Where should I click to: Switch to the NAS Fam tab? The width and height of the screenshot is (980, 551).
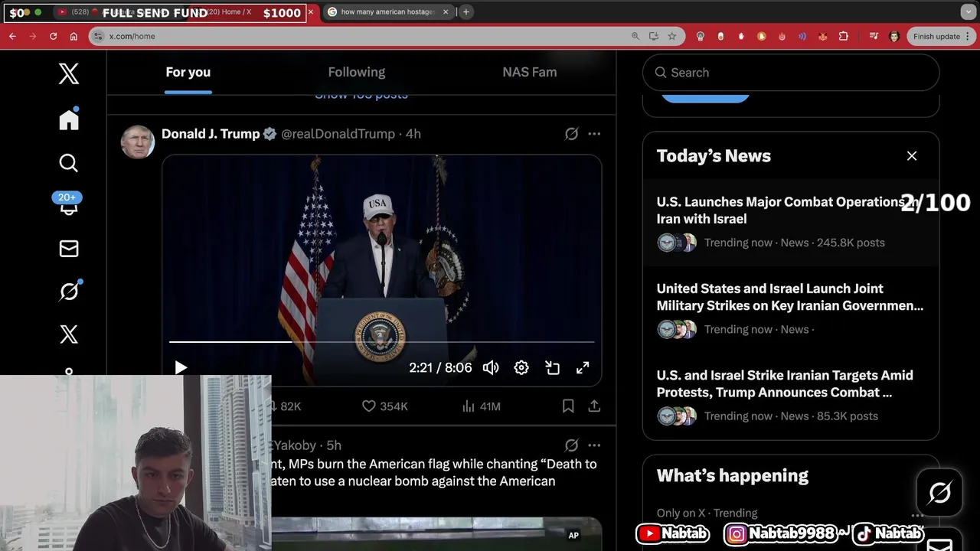click(530, 73)
